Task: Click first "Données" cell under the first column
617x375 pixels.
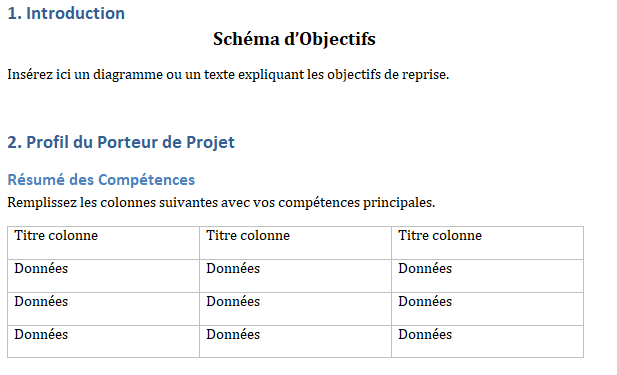Action: [x=103, y=276]
